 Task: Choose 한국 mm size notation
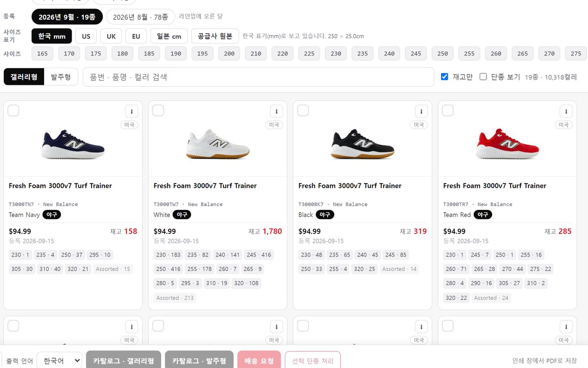pyautogui.click(x=52, y=36)
